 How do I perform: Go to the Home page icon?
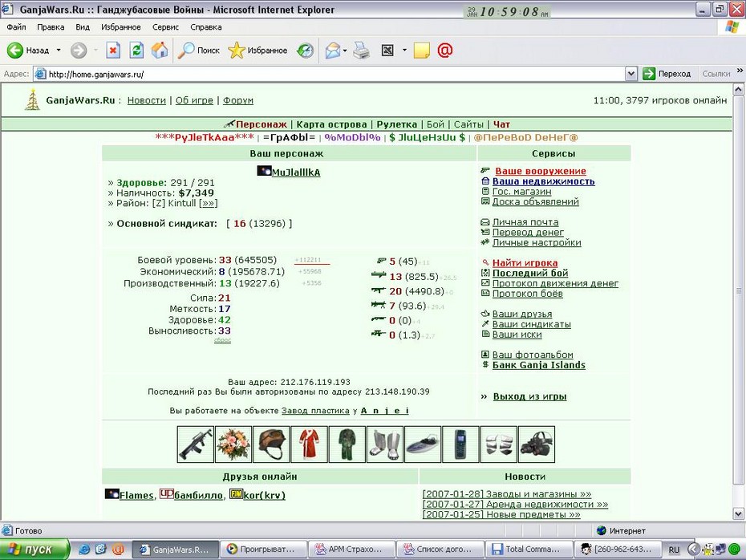coord(160,50)
